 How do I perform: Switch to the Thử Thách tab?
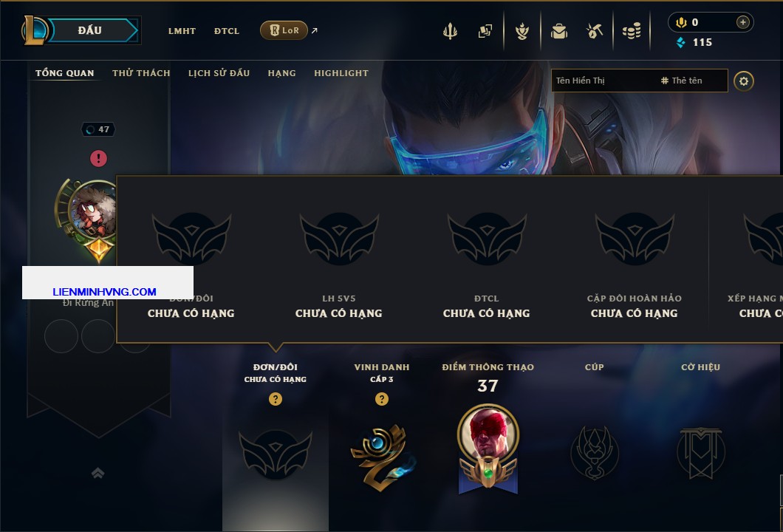141,73
